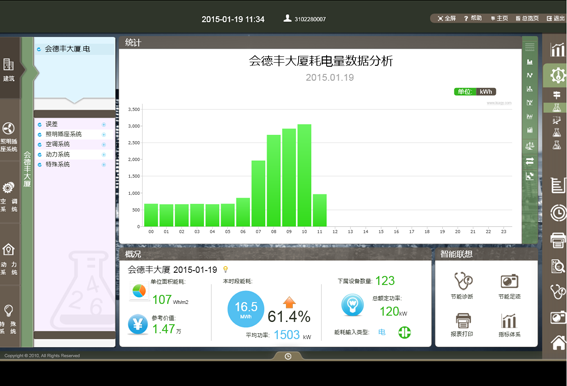The width and height of the screenshot is (567, 386).
Task: Click the 16.5 MWh blue circle
Action: pos(246,309)
